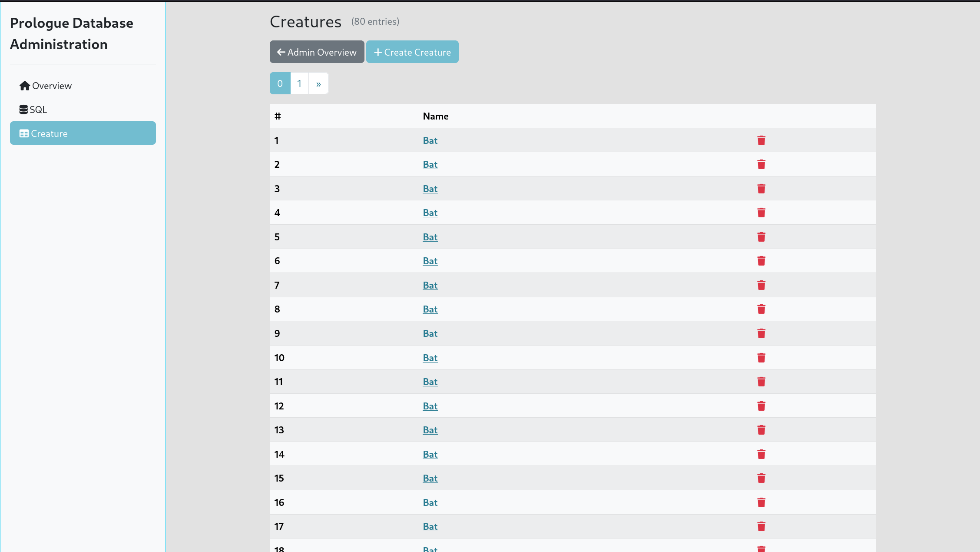Click page 0 pagination tab
The width and height of the screenshot is (980, 552).
tap(280, 83)
